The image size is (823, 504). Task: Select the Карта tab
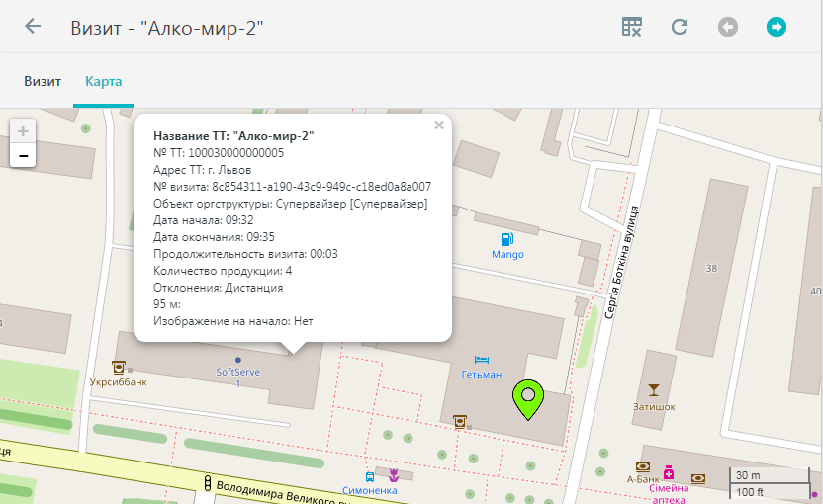104,81
